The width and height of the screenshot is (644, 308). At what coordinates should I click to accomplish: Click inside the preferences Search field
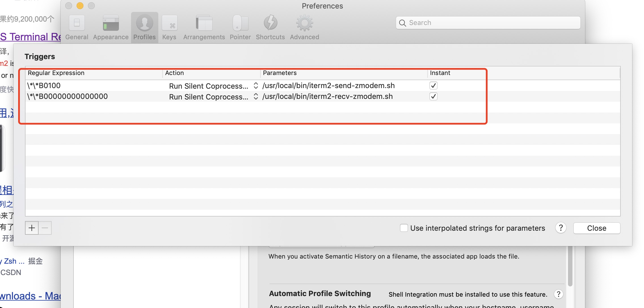pos(487,23)
